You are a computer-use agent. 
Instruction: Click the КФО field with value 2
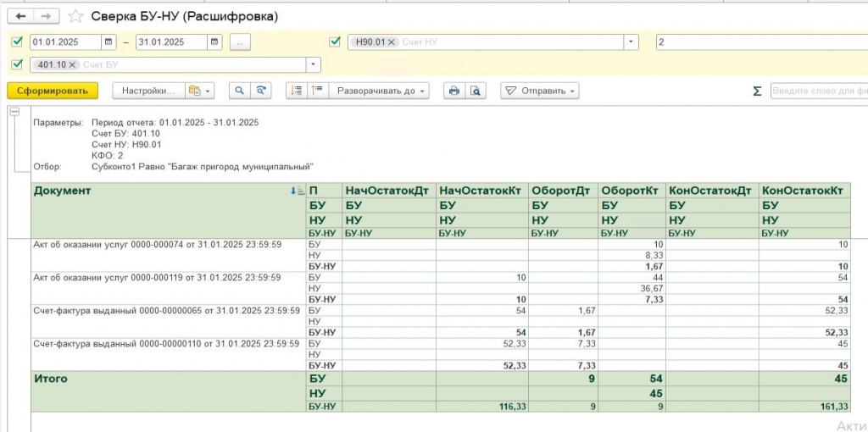click(x=762, y=42)
